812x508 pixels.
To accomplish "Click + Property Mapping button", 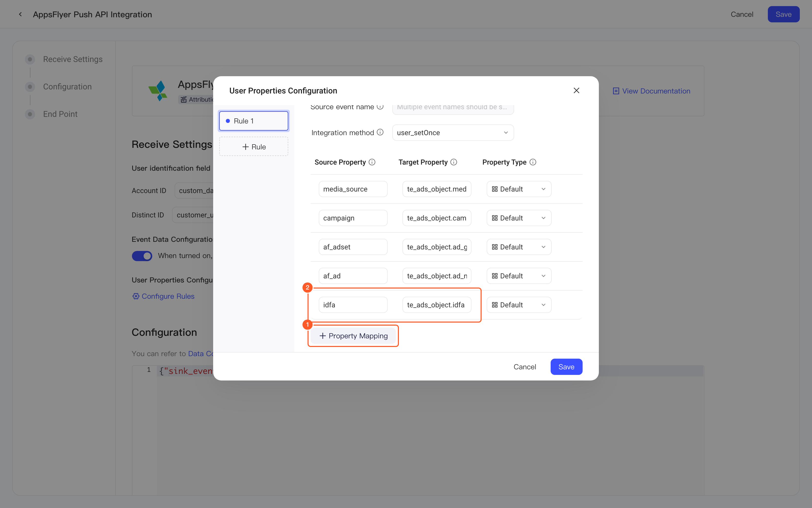I will click(x=353, y=336).
